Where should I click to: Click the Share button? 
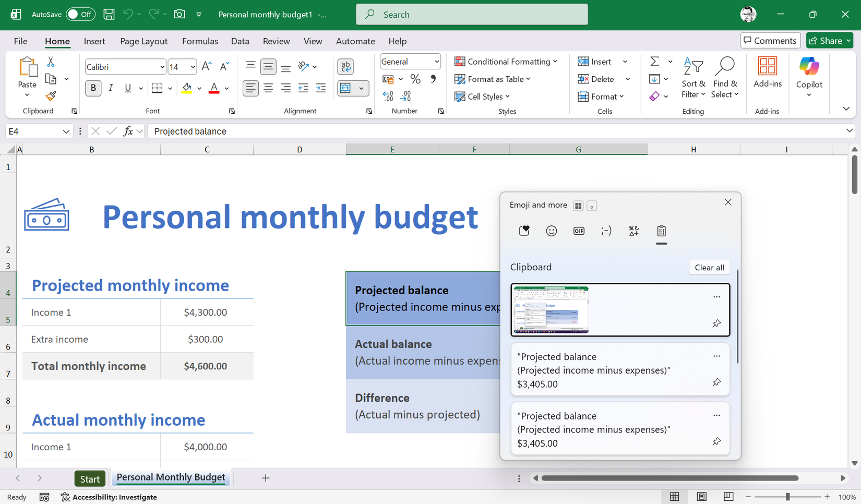click(x=829, y=41)
